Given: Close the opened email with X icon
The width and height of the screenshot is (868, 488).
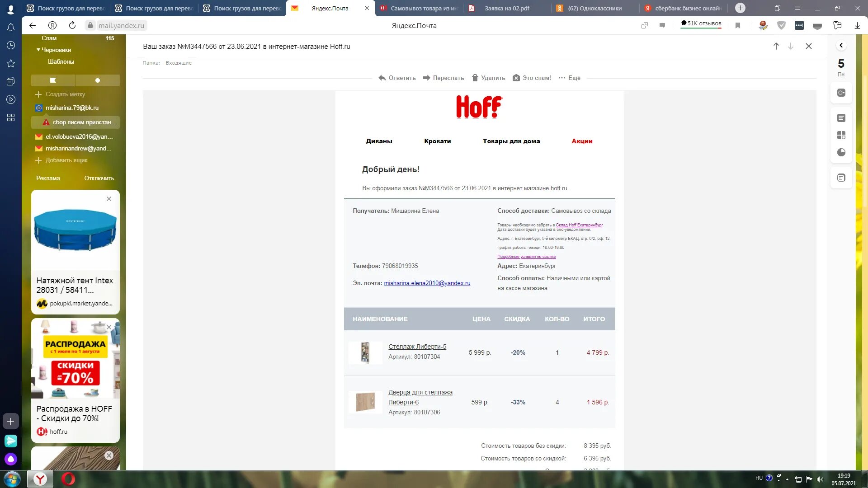Looking at the screenshot, I should tap(808, 46).
